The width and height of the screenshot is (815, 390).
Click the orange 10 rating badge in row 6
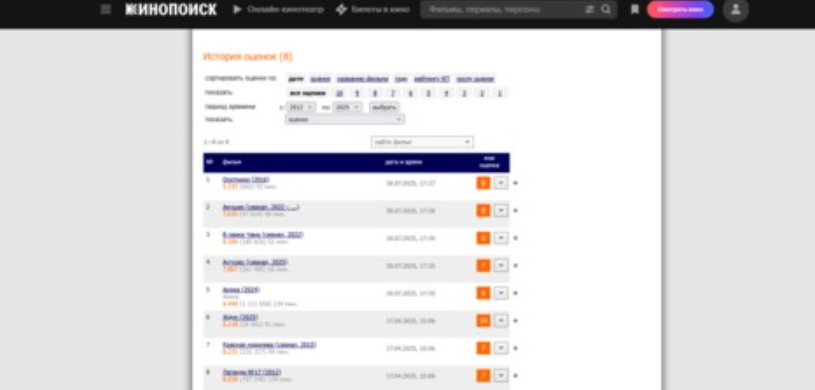[483, 321]
